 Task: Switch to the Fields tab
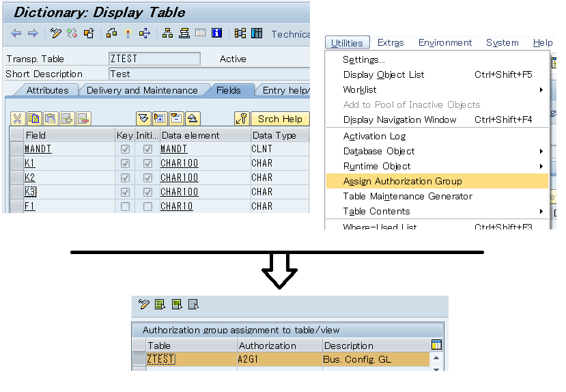click(229, 90)
